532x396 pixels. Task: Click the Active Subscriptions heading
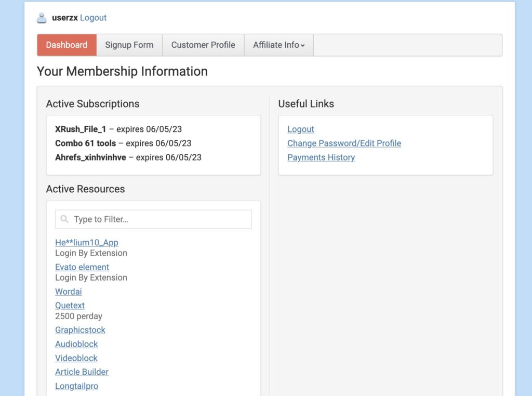[x=92, y=104]
